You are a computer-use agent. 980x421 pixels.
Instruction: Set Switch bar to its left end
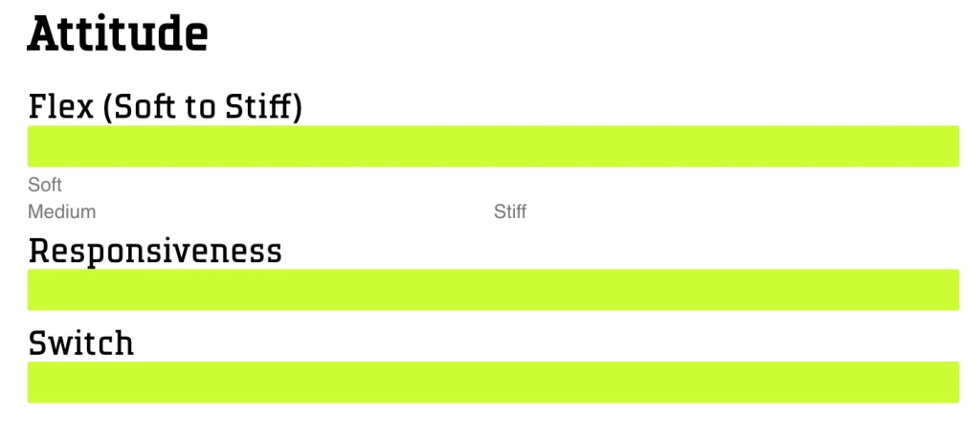(31, 382)
